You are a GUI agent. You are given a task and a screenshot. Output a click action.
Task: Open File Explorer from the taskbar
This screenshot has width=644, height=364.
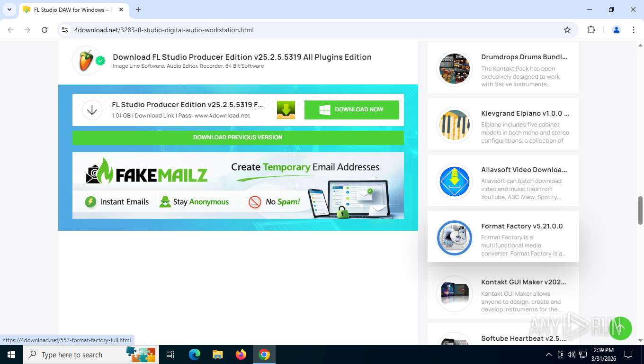click(217, 355)
